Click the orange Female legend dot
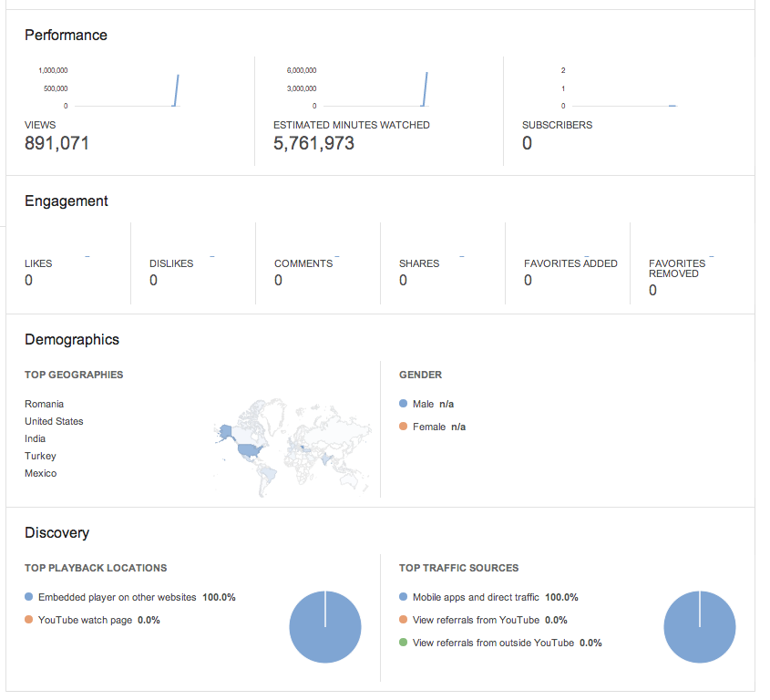Screen dimensions: 770x700 point(403,426)
